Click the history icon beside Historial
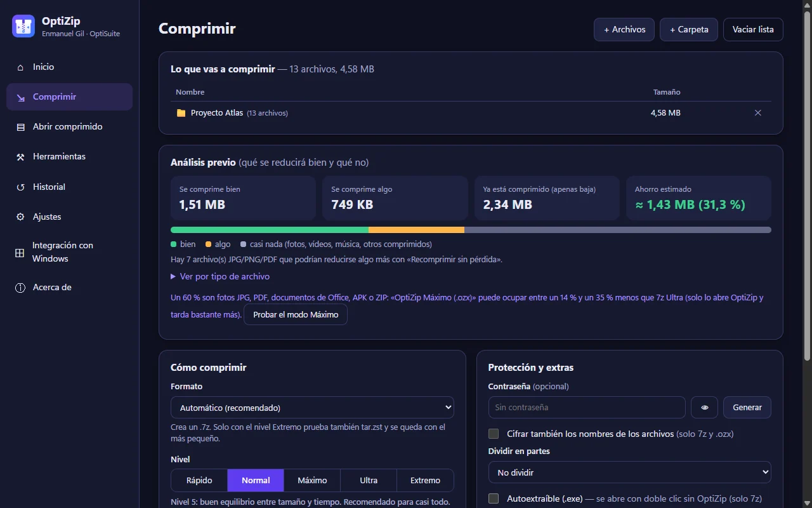 [20, 187]
